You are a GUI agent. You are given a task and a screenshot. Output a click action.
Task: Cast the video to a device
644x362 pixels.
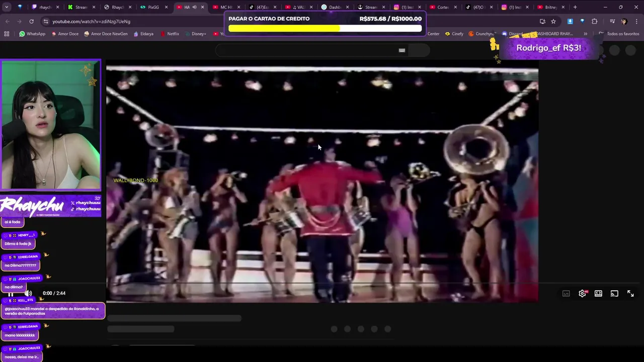coord(614,294)
